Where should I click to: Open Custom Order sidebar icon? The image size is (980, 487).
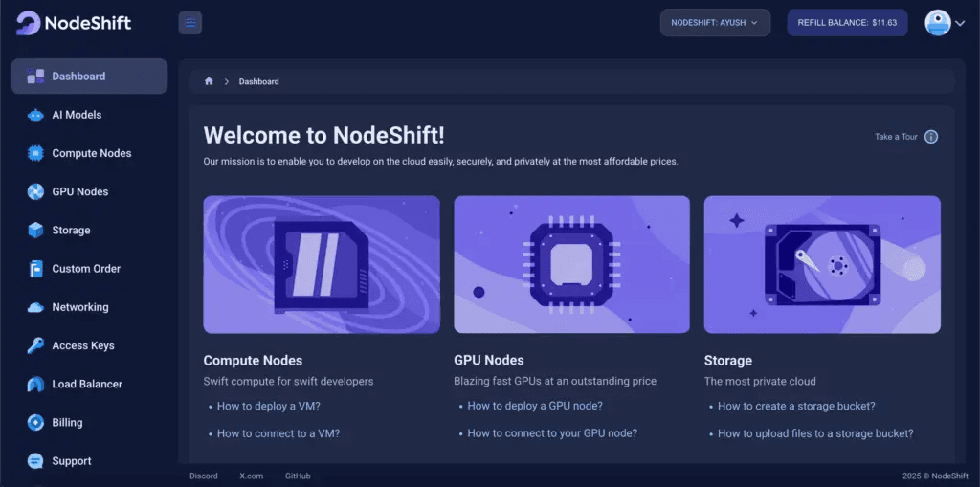tap(35, 269)
